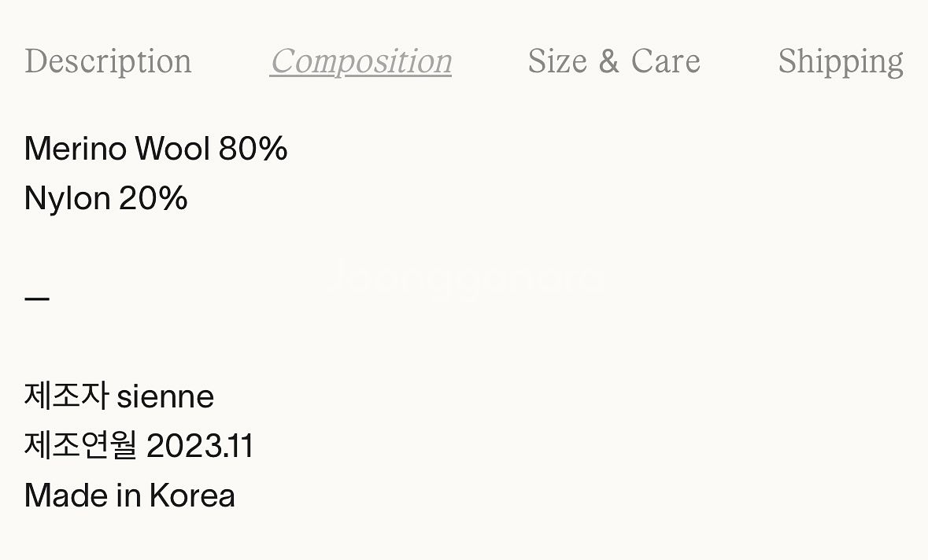The image size is (928, 560).
Task: Click the 20% nylon percentage
Action: (153, 198)
